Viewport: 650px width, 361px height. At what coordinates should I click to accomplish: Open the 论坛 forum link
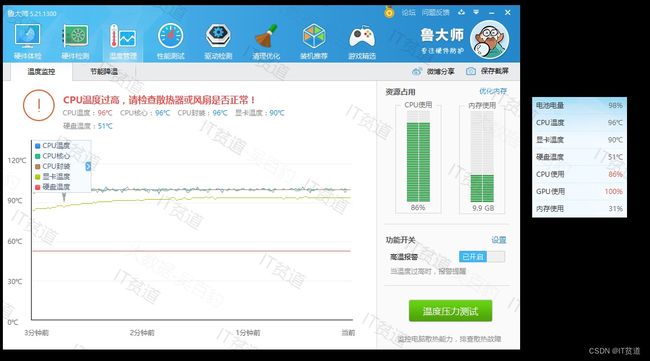tap(408, 12)
